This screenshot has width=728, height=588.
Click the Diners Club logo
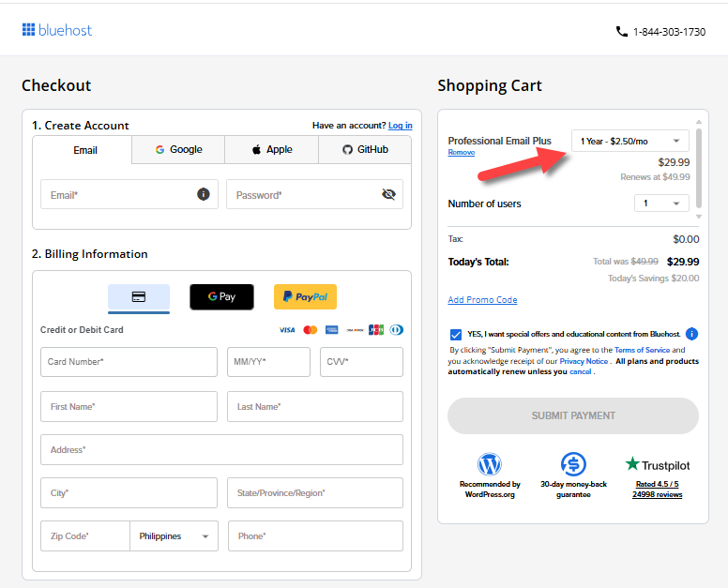tap(397, 330)
